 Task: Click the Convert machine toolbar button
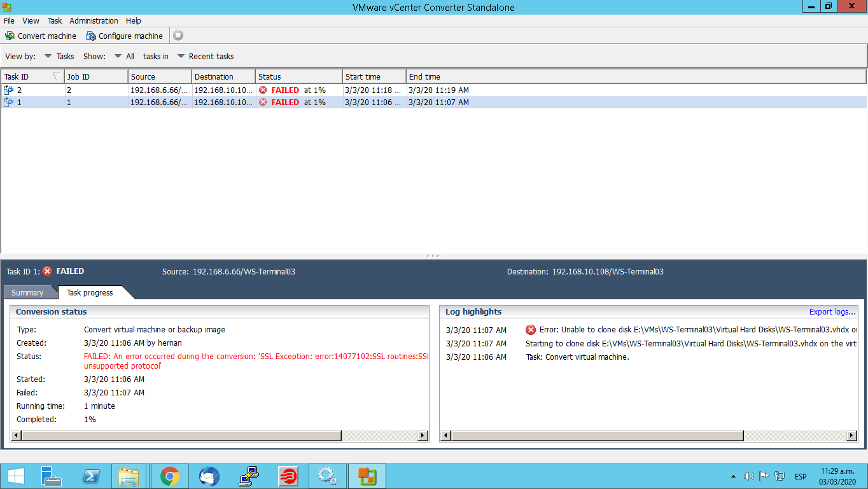(x=40, y=36)
